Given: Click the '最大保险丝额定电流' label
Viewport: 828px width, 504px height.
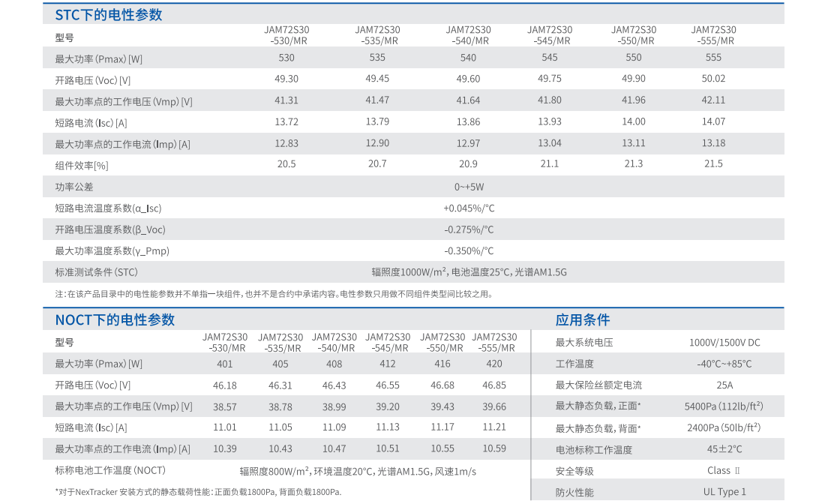Looking at the screenshot, I should [598, 385].
